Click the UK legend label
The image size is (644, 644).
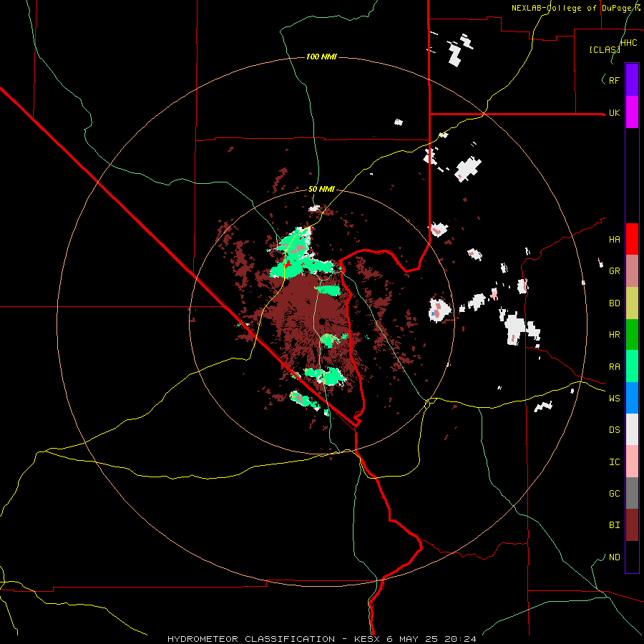(615, 112)
